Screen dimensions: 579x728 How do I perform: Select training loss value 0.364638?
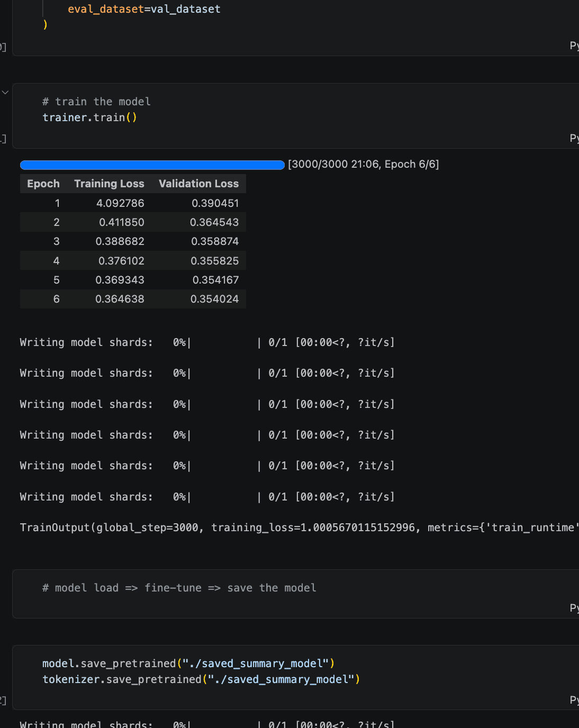coord(120,299)
